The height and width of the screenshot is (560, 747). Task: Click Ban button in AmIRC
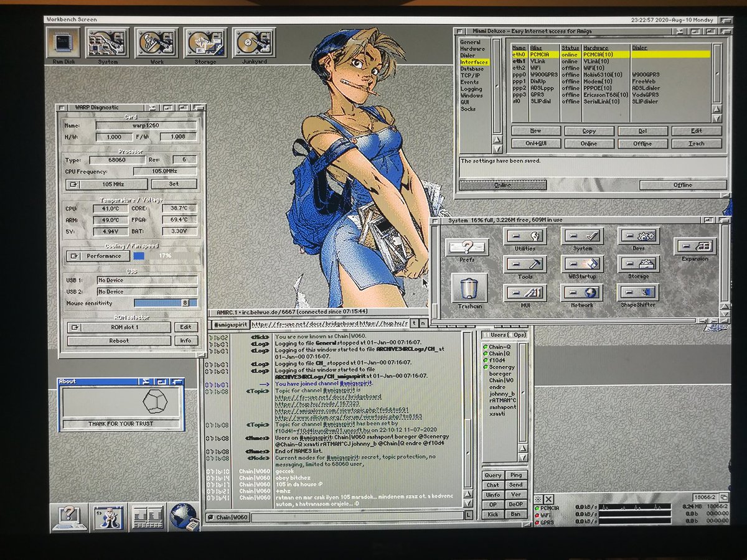pyautogui.click(x=515, y=515)
